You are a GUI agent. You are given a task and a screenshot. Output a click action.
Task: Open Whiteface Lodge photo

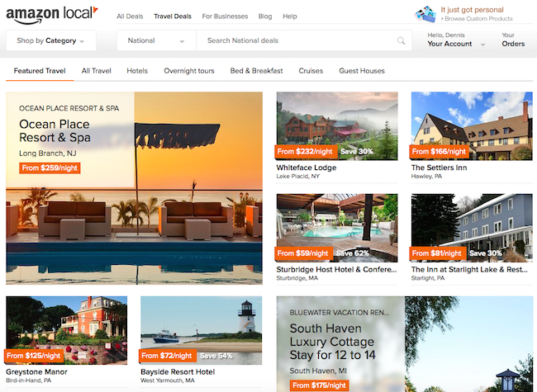coord(337,126)
